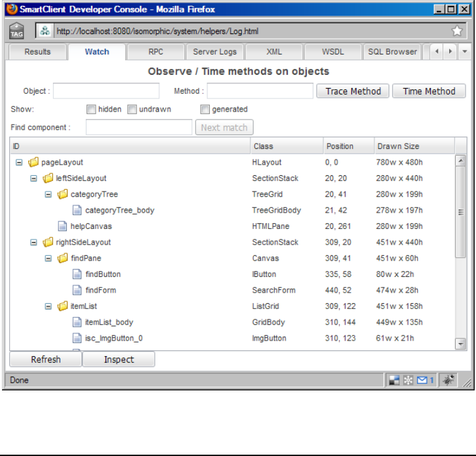
Task: Focus the Object input field
Action: coord(106,91)
